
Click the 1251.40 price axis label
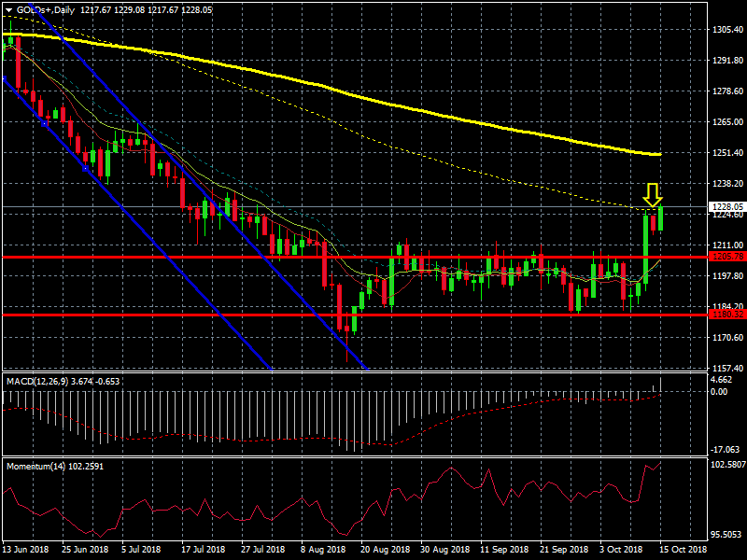click(x=726, y=152)
